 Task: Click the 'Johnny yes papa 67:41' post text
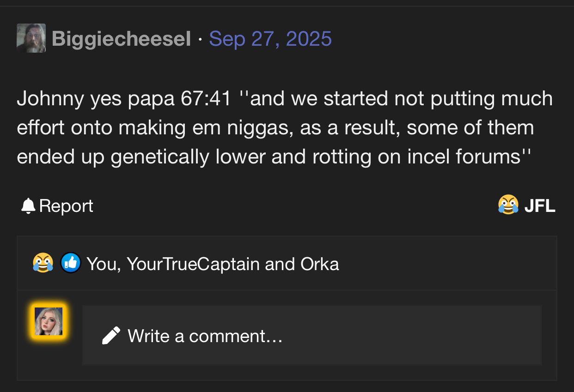pyautogui.click(x=123, y=99)
